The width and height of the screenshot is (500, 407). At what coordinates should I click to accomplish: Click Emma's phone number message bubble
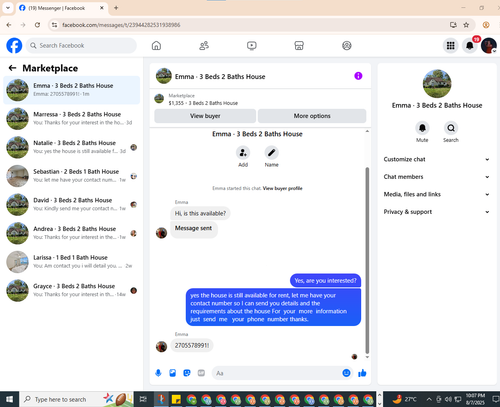click(x=192, y=345)
